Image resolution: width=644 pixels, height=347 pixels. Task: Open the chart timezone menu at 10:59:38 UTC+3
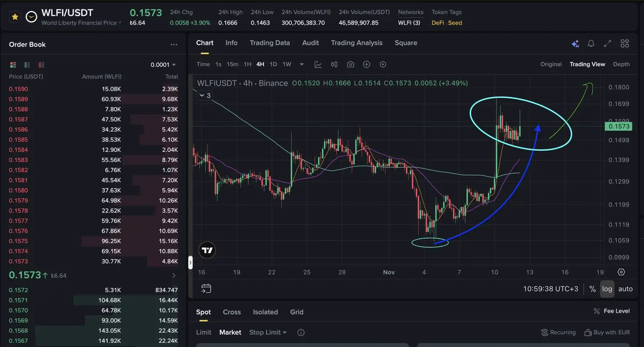click(551, 289)
